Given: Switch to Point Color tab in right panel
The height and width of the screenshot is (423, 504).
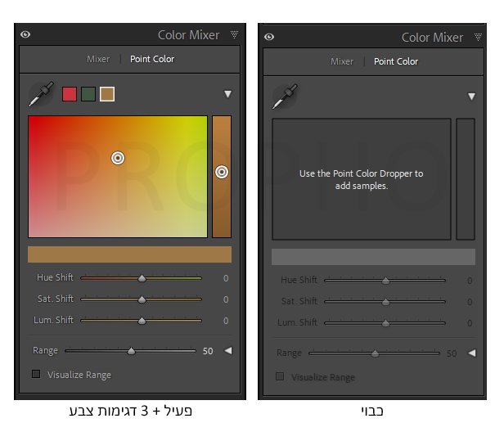Looking at the screenshot, I should point(396,61).
